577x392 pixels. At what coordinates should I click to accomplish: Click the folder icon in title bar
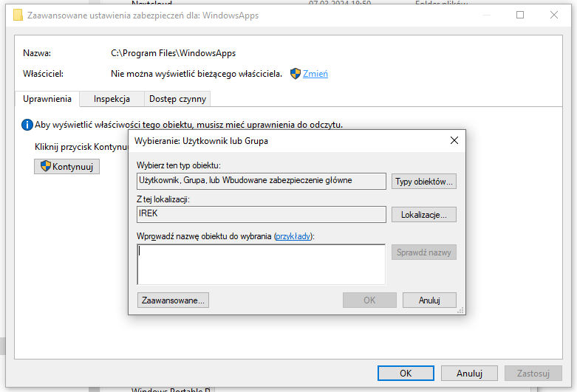tap(18, 15)
